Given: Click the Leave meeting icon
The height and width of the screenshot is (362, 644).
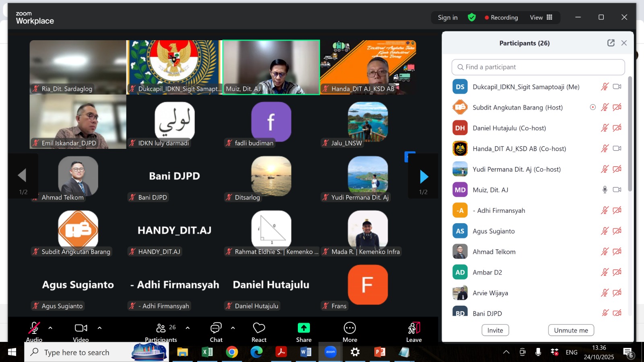Looking at the screenshot, I should [414, 329].
